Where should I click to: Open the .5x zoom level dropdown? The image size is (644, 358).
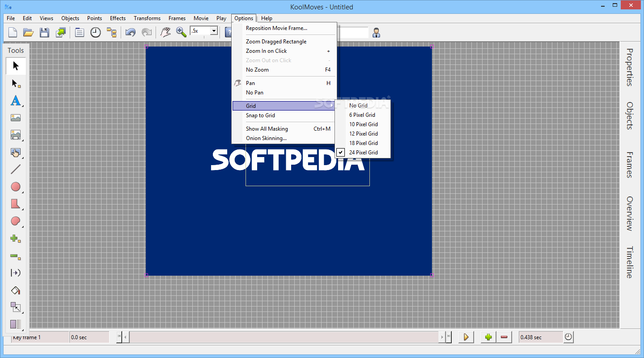214,31
